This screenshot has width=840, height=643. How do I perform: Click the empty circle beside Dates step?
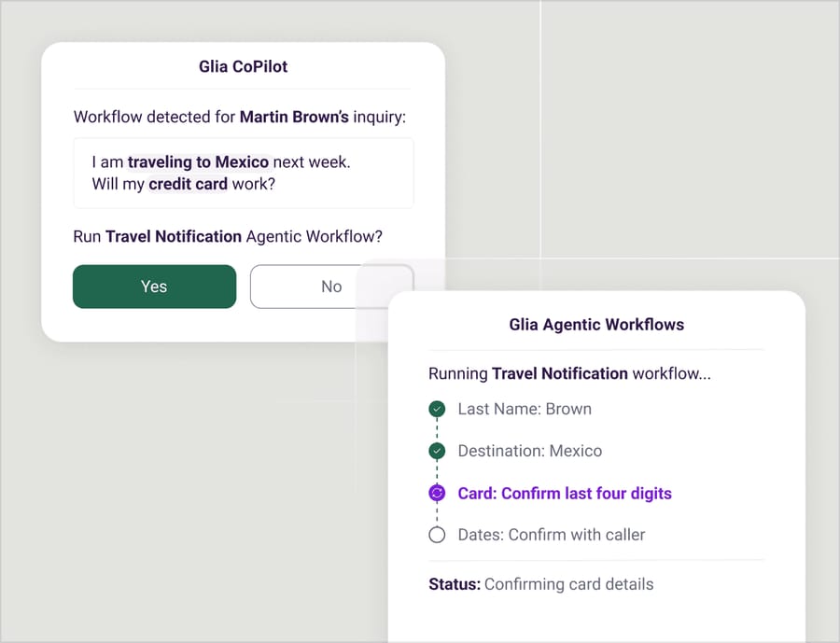click(437, 535)
